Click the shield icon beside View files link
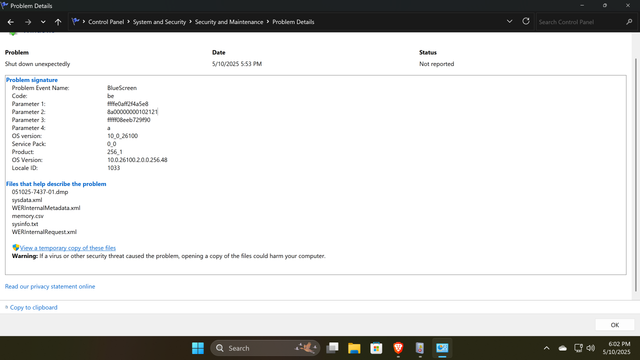This screenshot has width=640, height=360. 16,247
